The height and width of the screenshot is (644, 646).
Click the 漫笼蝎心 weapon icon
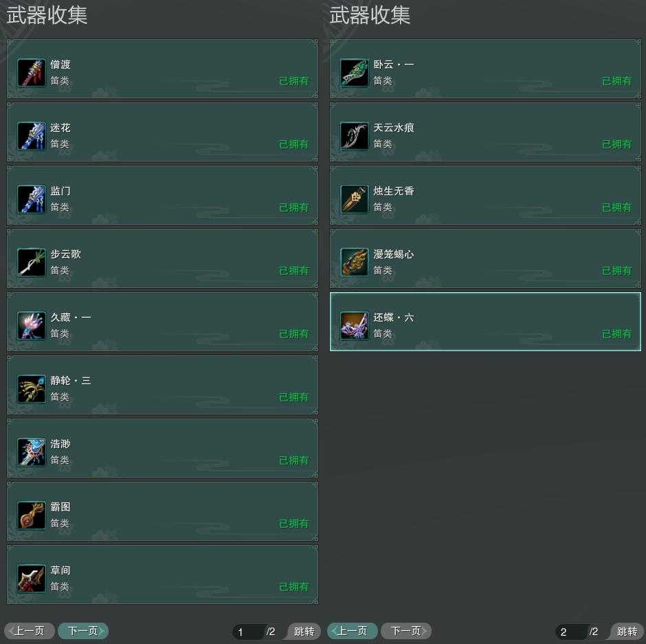[355, 263]
